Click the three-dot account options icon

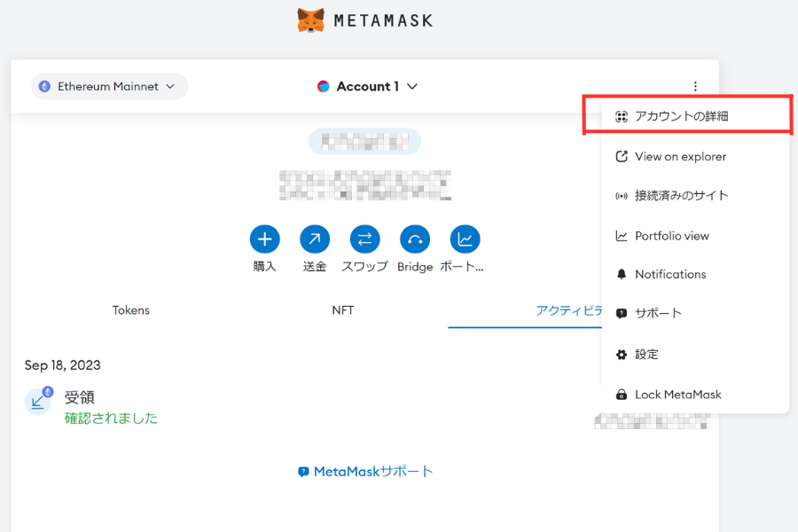coord(695,87)
